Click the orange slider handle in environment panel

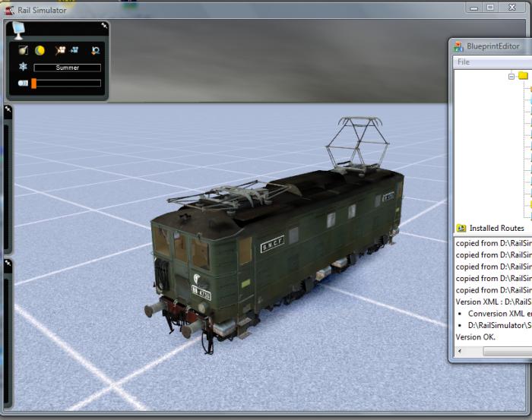pyautogui.click(x=33, y=84)
